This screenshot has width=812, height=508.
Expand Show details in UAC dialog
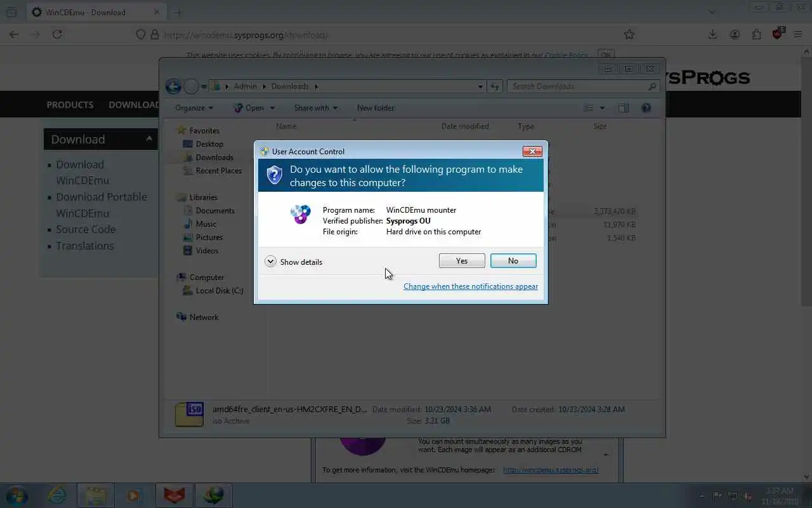point(294,262)
